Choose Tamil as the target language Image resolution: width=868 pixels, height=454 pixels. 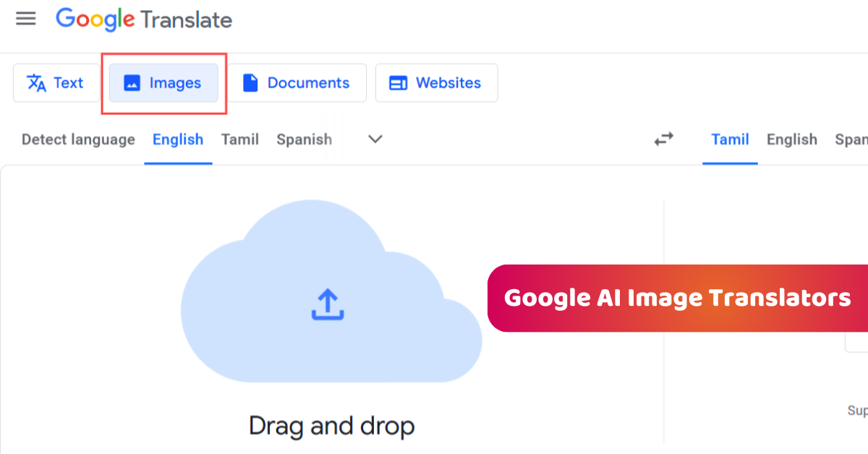pos(730,139)
